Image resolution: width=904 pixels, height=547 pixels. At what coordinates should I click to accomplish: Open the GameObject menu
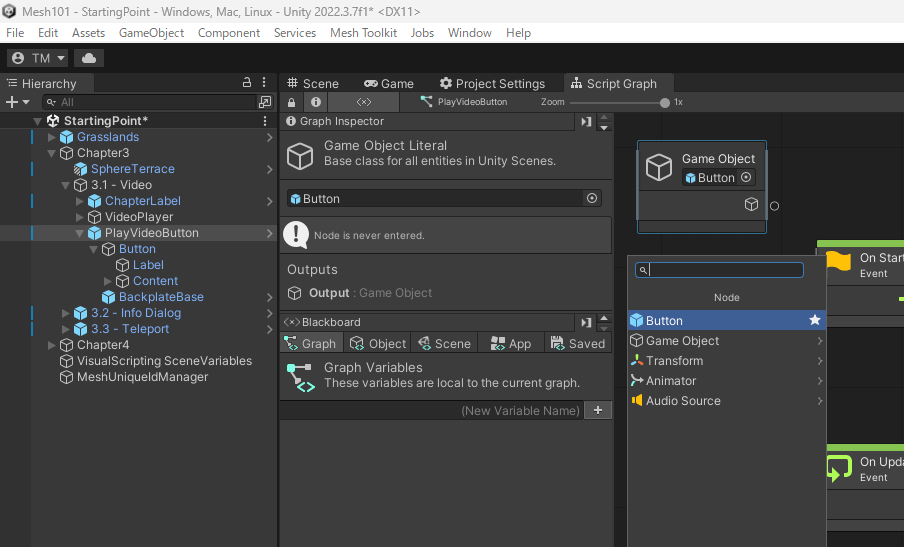pyautogui.click(x=151, y=33)
